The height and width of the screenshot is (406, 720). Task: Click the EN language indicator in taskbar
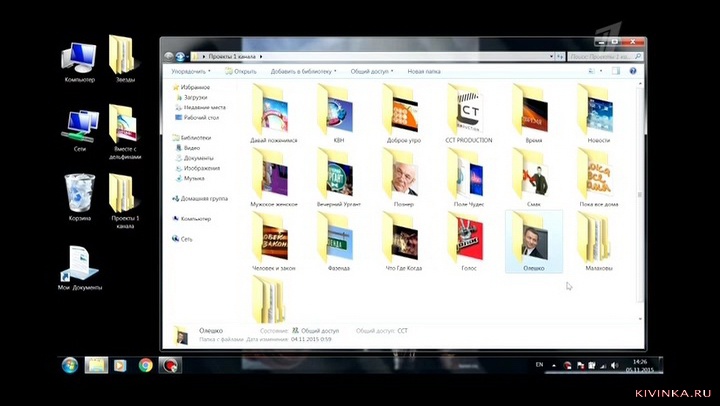(x=539, y=365)
